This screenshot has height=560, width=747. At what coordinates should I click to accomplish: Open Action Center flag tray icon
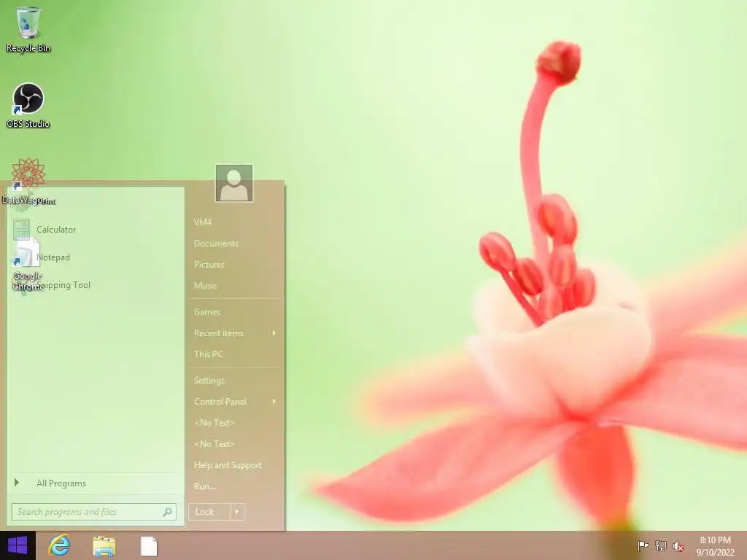[643, 545]
